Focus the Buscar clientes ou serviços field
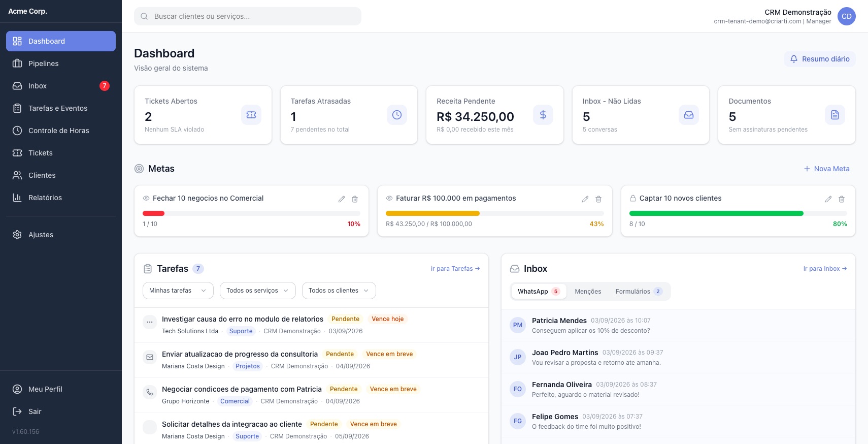 (x=248, y=16)
